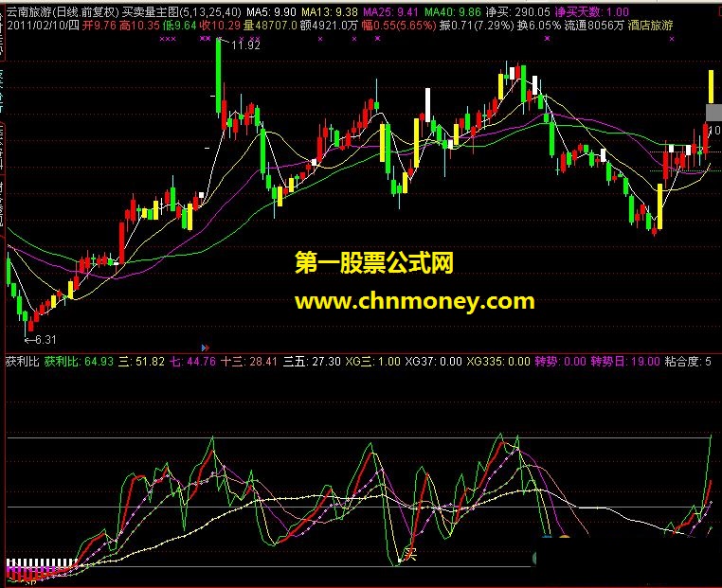
Task: Click the tall green candle below 11.92
Action: (219, 76)
